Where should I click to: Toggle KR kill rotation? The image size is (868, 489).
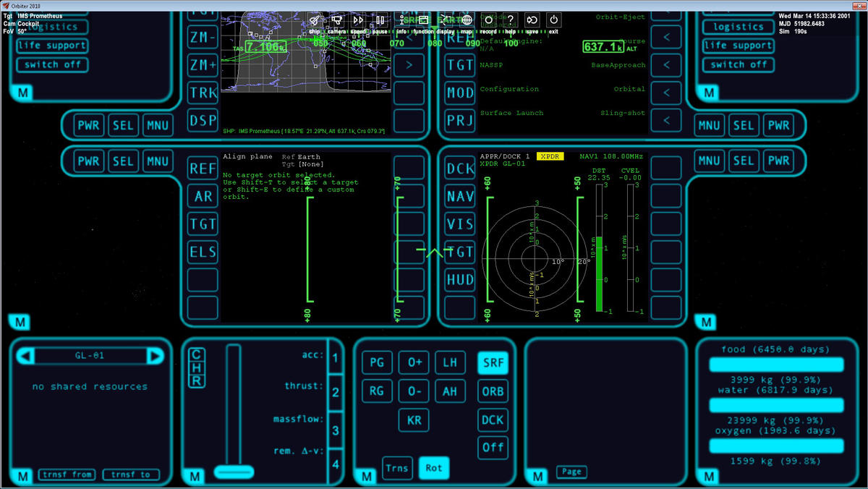pos(415,420)
